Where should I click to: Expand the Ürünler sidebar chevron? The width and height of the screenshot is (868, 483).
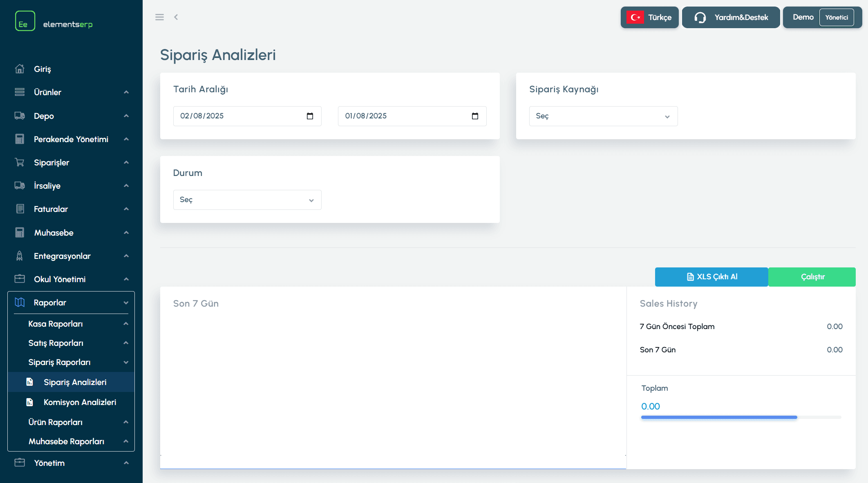click(x=126, y=92)
